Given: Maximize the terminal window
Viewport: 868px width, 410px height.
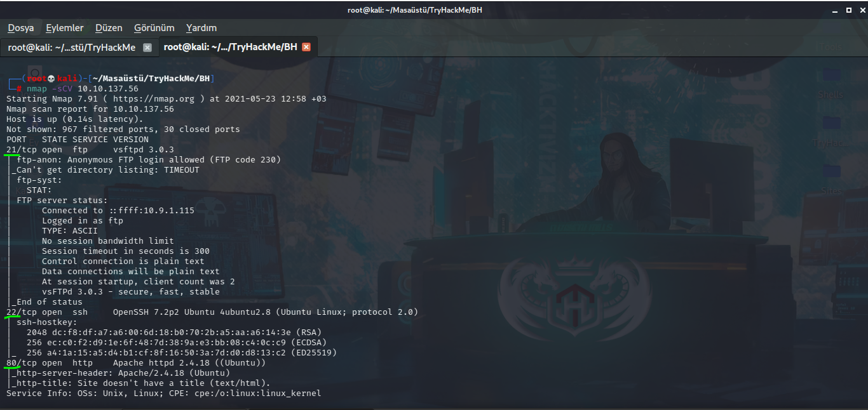Looking at the screenshot, I should coord(848,10).
